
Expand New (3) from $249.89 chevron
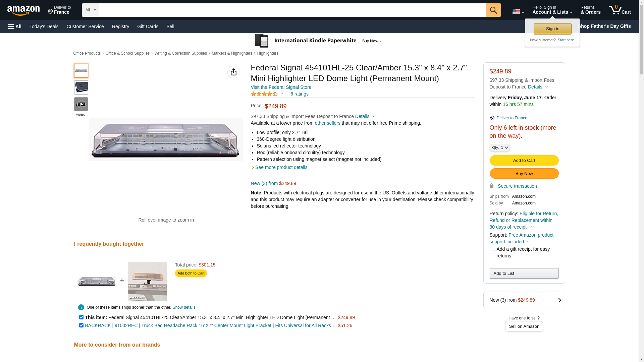(559, 300)
